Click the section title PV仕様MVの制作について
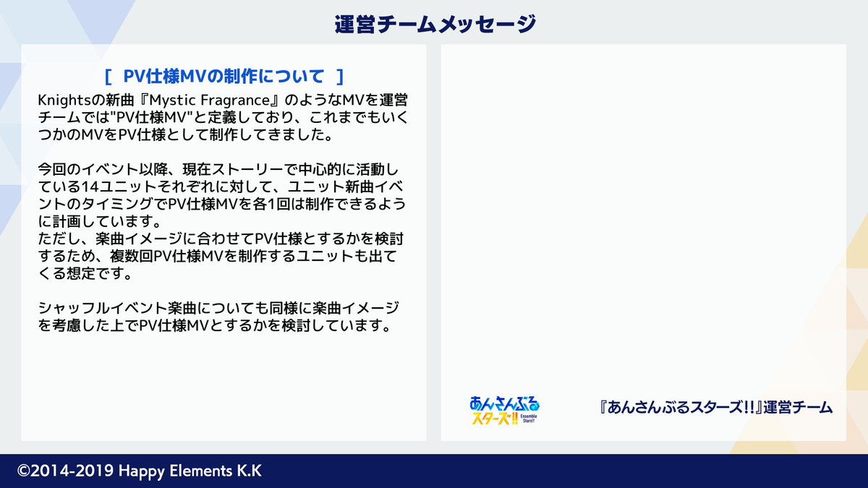 click(224, 76)
